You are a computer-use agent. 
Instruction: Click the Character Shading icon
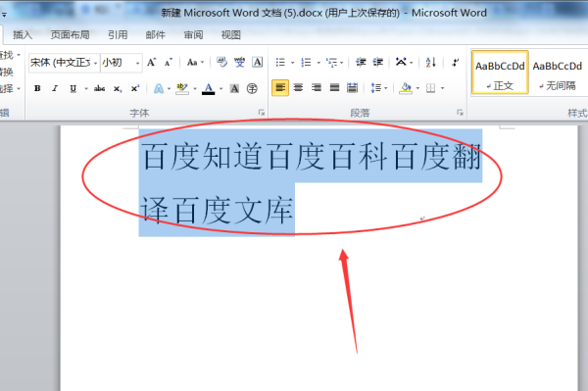[x=234, y=88]
